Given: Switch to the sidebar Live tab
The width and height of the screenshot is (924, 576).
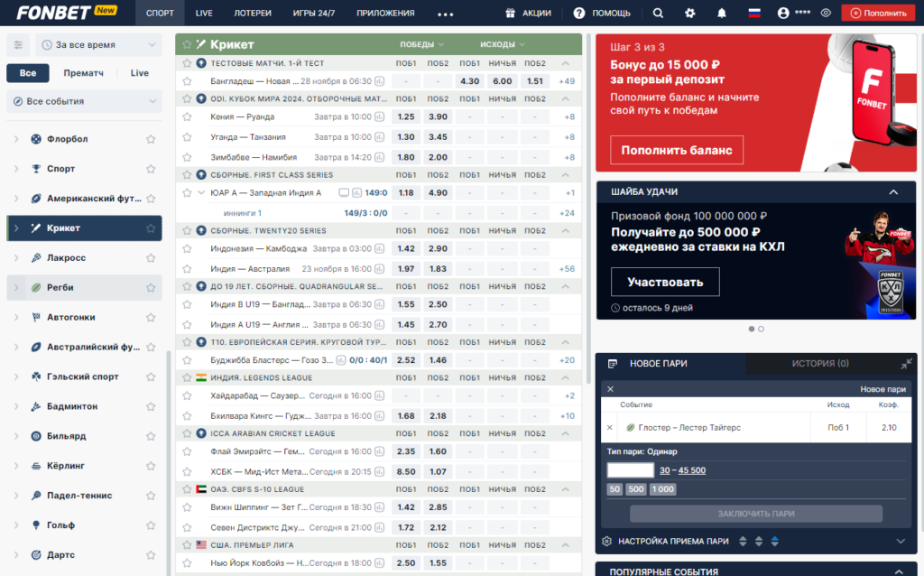Looking at the screenshot, I should (x=139, y=73).
